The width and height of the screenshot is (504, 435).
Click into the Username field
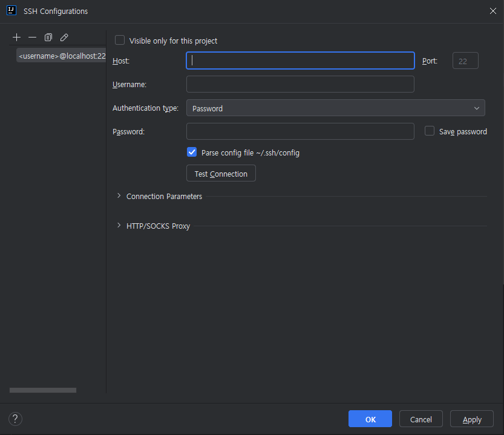point(300,84)
